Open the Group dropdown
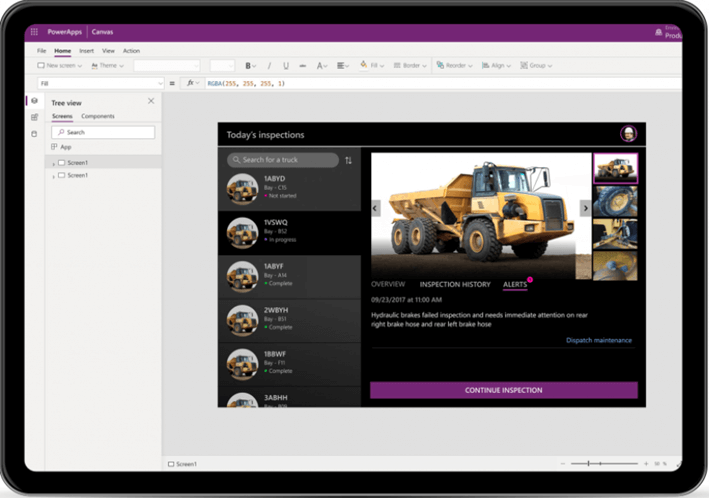The width and height of the screenshot is (709, 498). click(536, 66)
